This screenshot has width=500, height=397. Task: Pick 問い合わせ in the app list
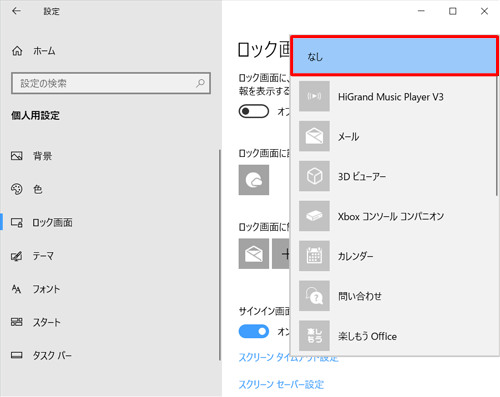[x=394, y=296]
